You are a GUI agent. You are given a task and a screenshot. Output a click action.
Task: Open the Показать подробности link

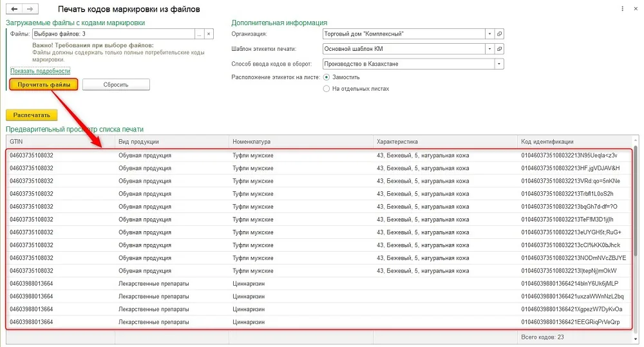(40, 71)
